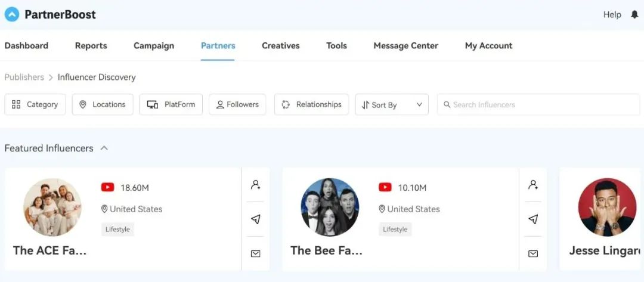Send a message to The ACE Family
Screen dimensions: 644x282
255,219
